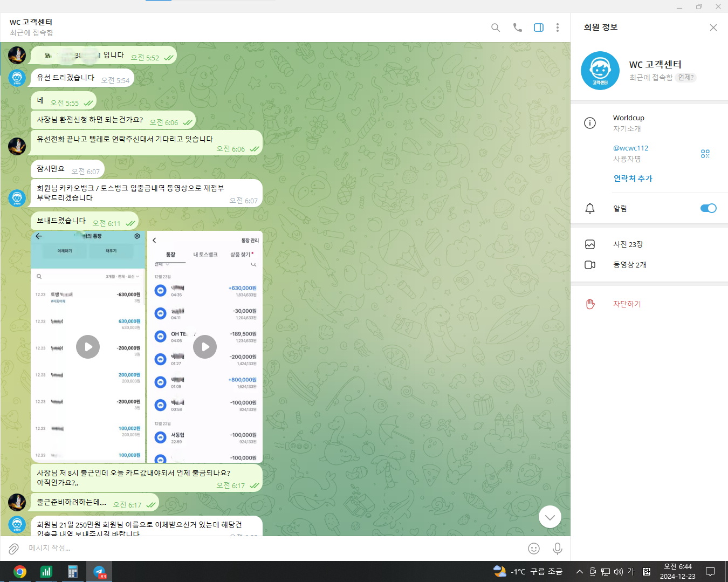Click the 메시지 작성 message input field

[270, 548]
